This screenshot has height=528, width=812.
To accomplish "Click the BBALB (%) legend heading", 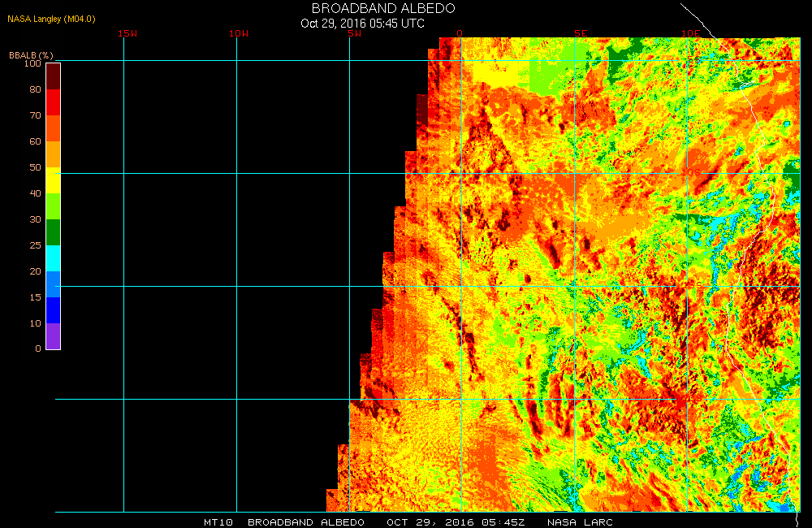I will tap(31, 54).
